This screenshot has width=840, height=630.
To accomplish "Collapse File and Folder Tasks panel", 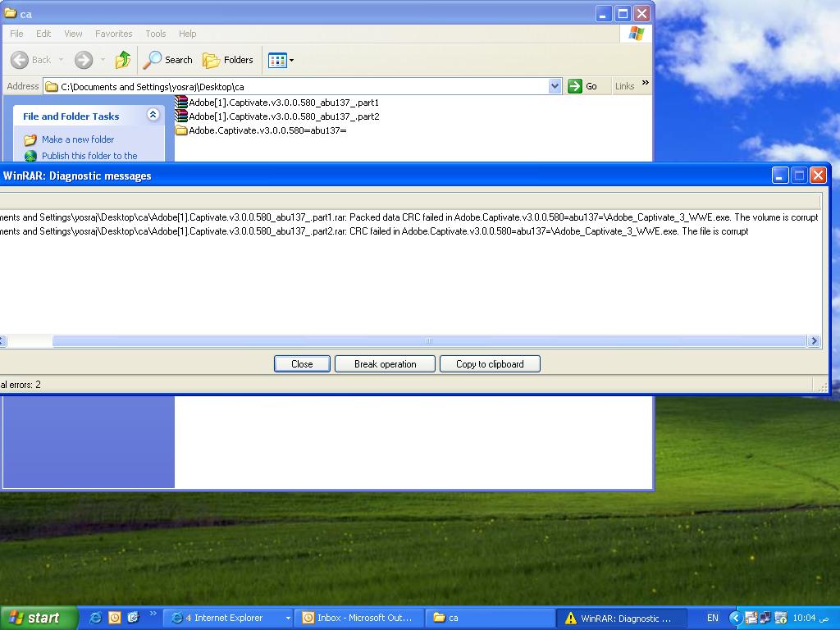I will click(x=153, y=115).
